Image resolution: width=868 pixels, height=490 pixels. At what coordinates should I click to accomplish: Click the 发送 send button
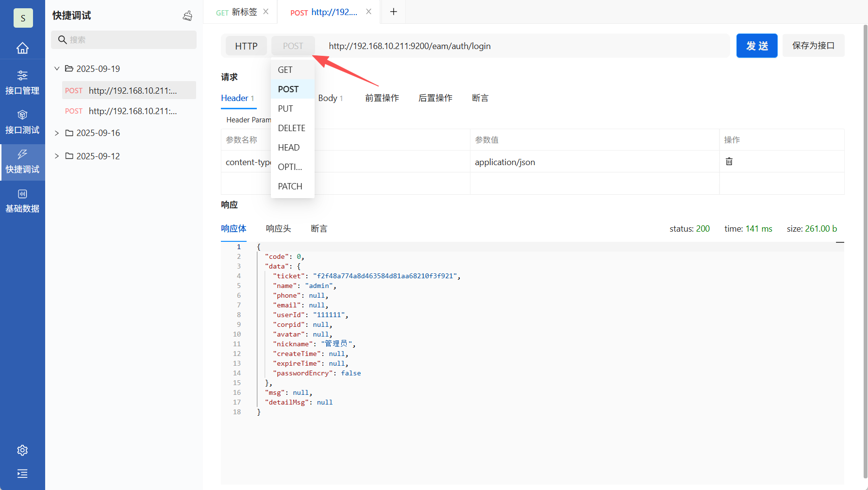(757, 46)
